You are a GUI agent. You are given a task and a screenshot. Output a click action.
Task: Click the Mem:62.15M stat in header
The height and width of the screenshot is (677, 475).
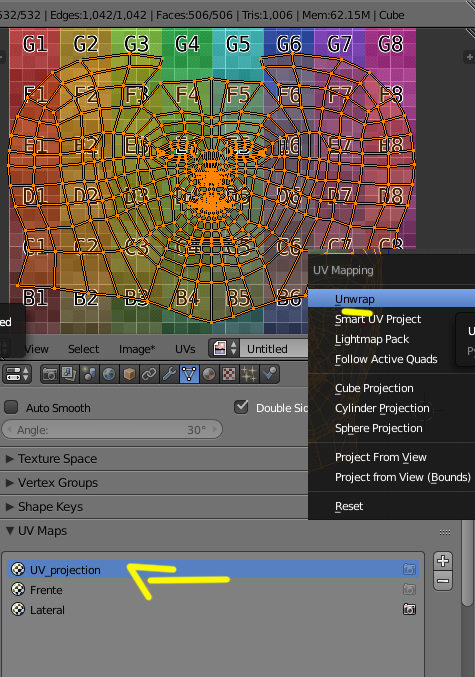[336, 15]
